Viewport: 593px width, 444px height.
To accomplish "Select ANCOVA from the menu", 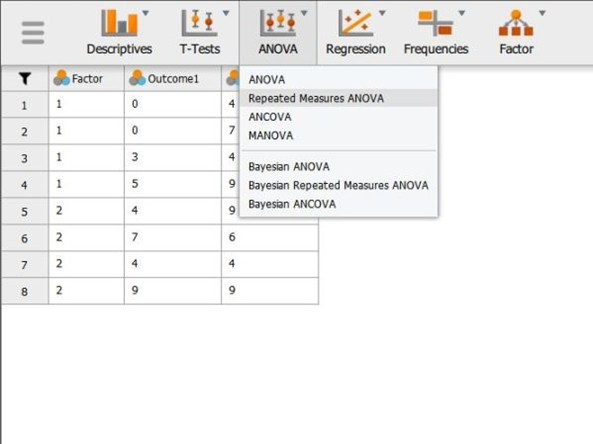I will tap(339, 117).
